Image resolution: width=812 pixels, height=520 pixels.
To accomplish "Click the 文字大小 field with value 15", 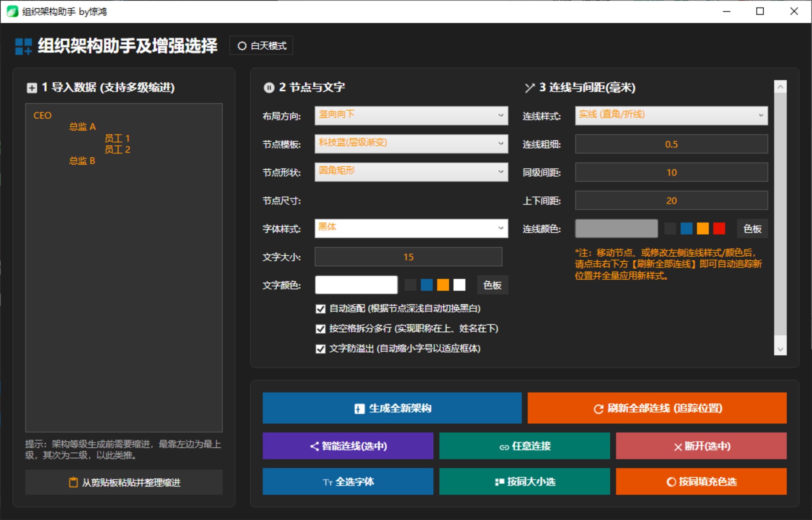I will (408, 257).
